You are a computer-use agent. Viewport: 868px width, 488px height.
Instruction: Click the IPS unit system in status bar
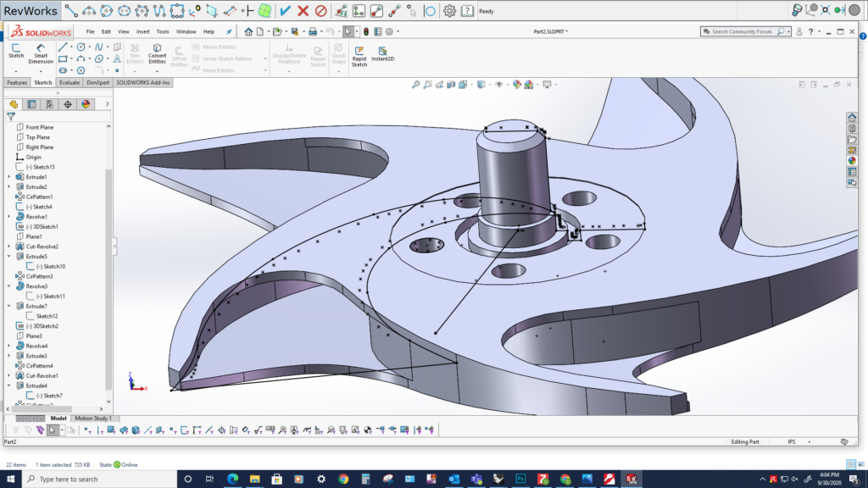790,441
